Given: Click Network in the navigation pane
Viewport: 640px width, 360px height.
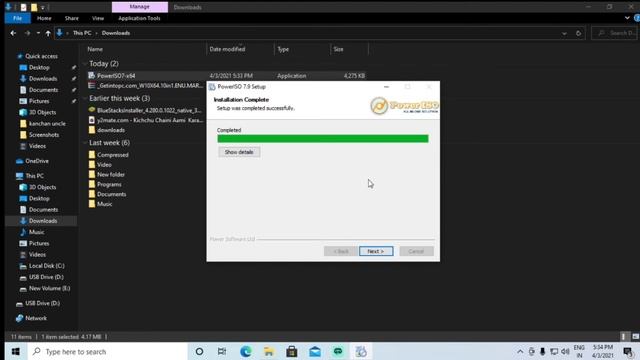Looking at the screenshot, I should tap(36, 318).
